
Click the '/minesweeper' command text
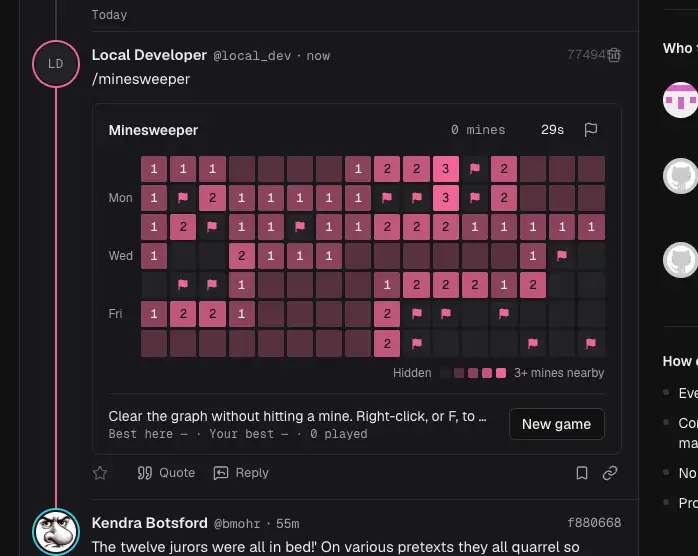[141, 79]
